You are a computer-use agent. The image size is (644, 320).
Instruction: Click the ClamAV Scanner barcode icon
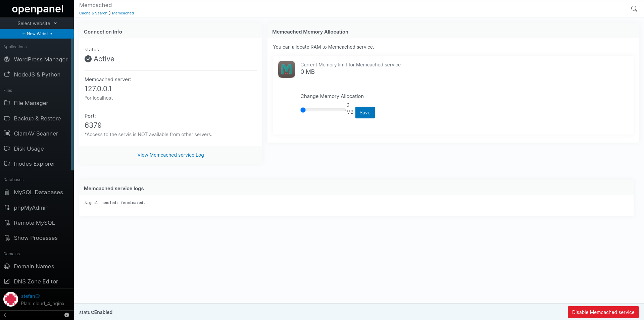tap(7, 134)
